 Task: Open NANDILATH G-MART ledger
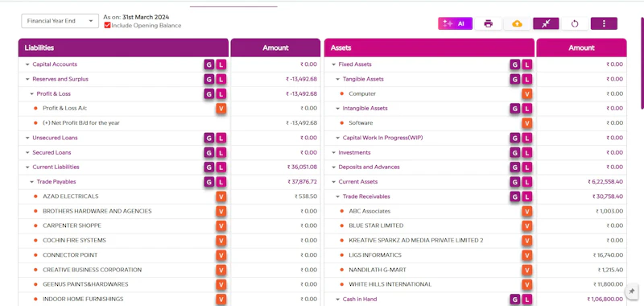378,270
